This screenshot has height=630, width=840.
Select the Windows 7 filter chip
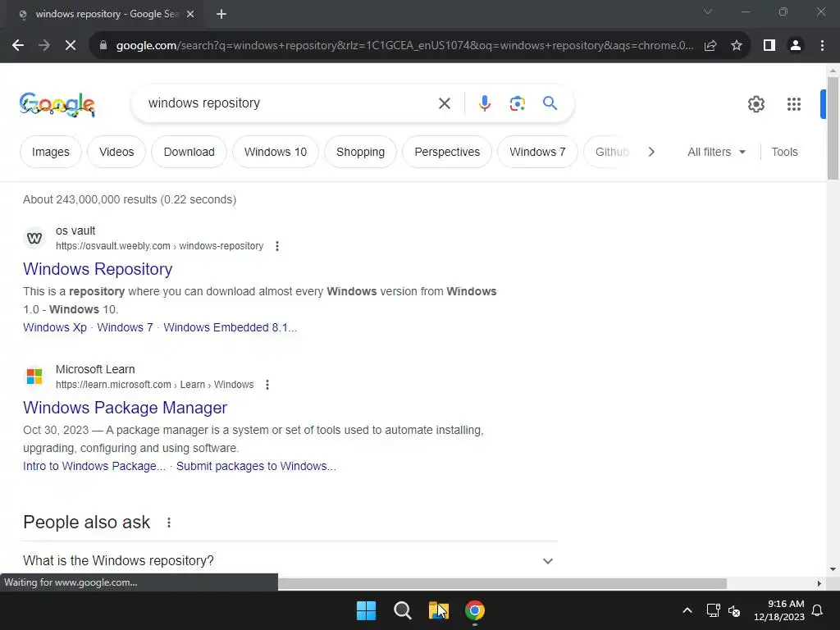[537, 152]
